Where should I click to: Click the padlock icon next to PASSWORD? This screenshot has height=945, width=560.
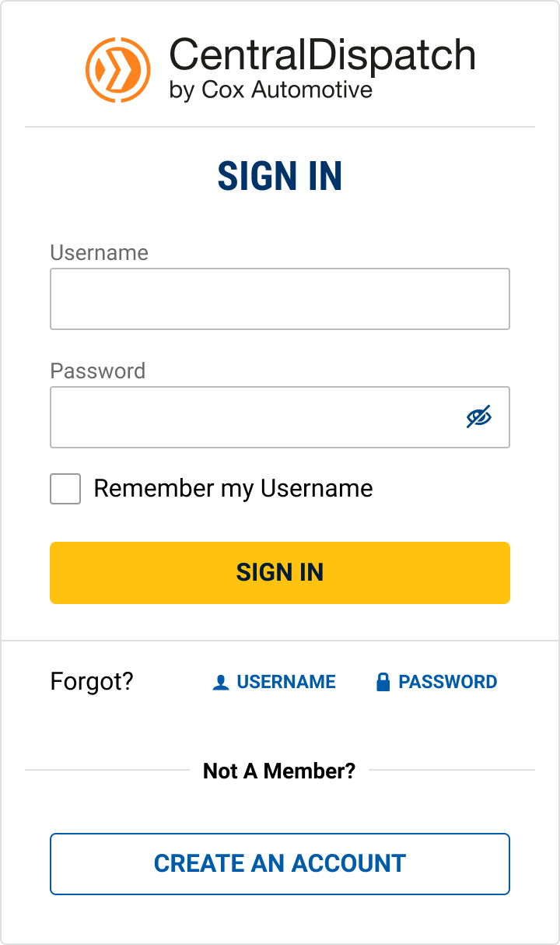(383, 681)
